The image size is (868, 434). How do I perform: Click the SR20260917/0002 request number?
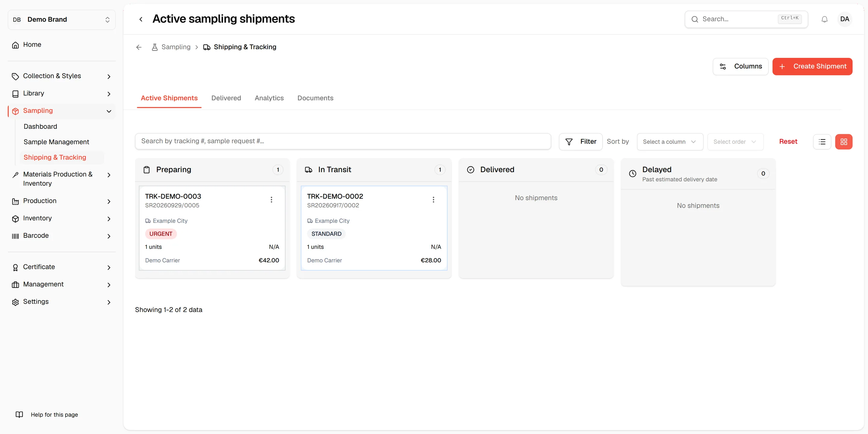point(333,206)
